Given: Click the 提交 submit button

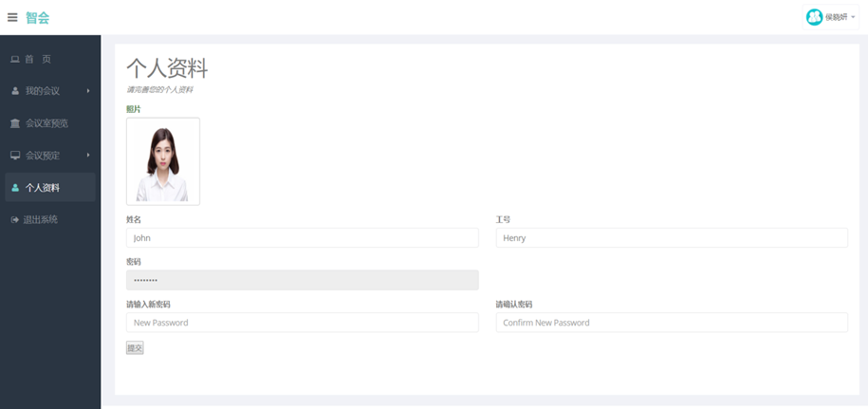Looking at the screenshot, I should pyautogui.click(x=135, y=348).
